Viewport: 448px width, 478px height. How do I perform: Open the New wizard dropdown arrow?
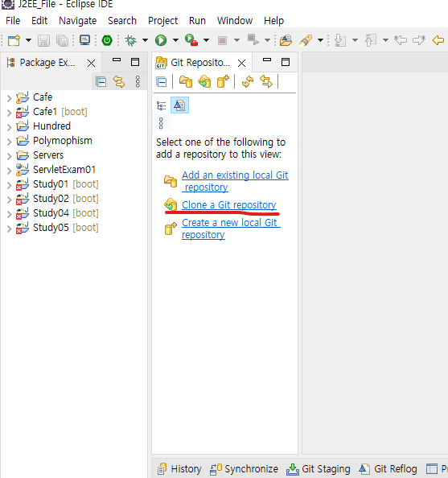click(28, 40)
